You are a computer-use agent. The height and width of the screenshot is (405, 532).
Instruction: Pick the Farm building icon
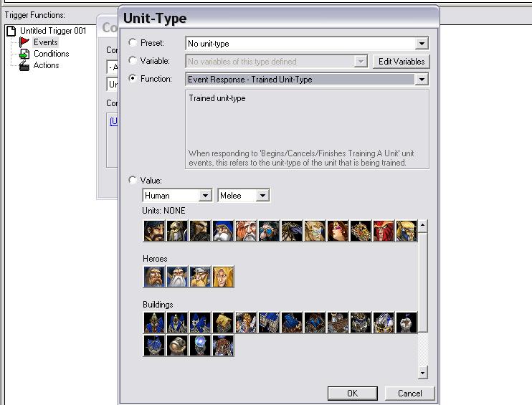point(223,323)
